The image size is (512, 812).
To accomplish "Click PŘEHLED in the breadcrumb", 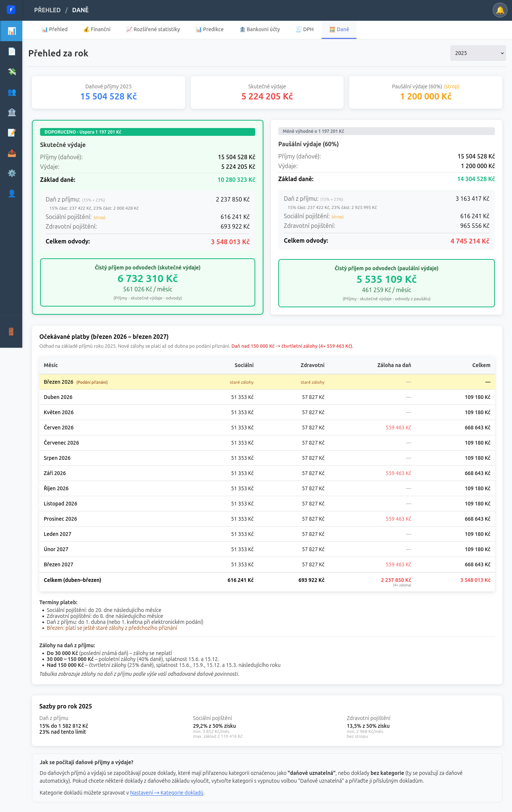I will pos(47,10).
